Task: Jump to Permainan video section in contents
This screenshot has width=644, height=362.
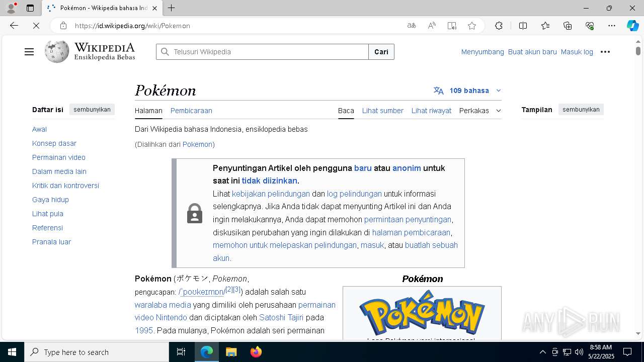Action: click(59, 157)
